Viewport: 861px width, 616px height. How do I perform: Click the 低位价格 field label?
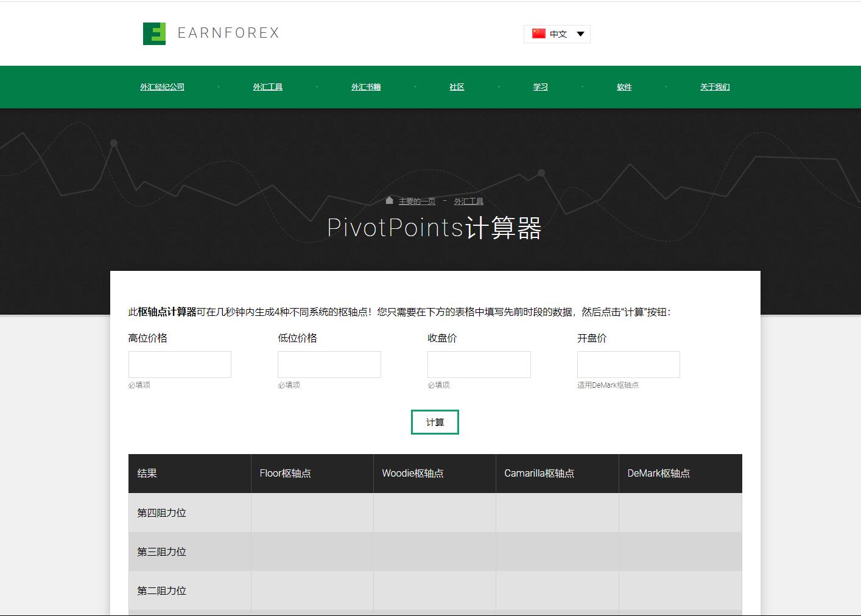pos(298,338)
